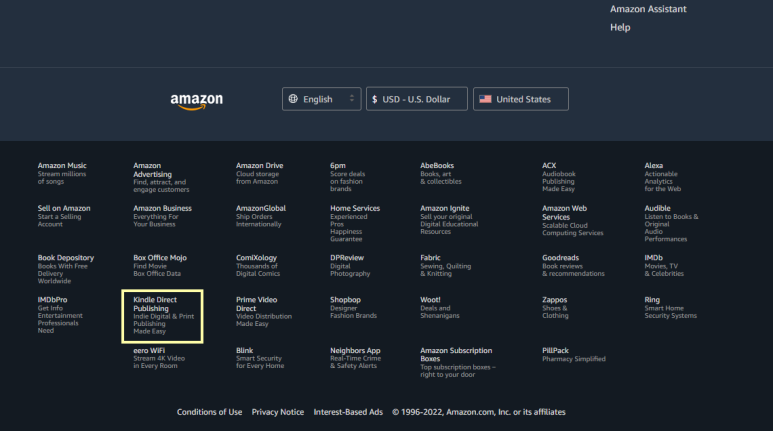Visit Goodreads book reviews link
Screen dimensions: 773x431
click(x=573, y=265)
